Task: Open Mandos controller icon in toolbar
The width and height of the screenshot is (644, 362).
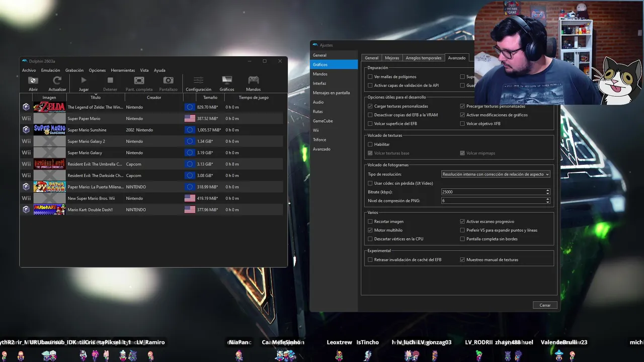Action: [x=254, y=80]
